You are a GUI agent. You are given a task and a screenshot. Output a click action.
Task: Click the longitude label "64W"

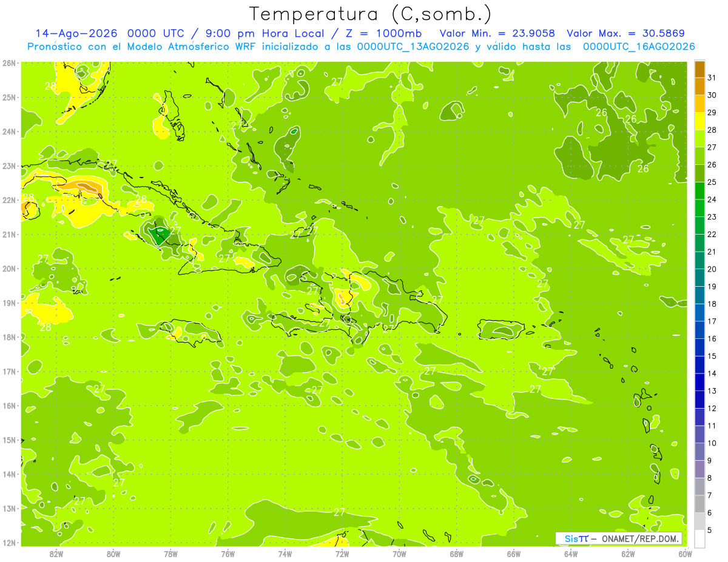pyautogui.click(x=571, y=553)
